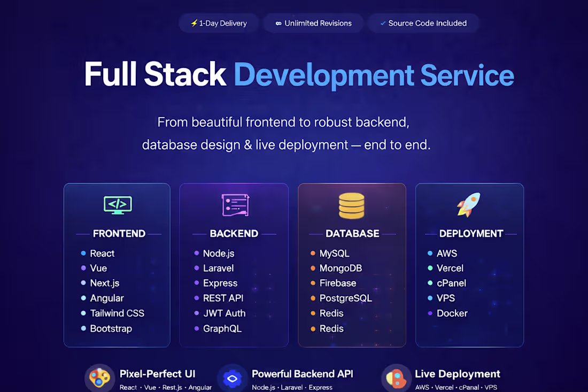Click Laravel in the Backend list

click(218, 268)
